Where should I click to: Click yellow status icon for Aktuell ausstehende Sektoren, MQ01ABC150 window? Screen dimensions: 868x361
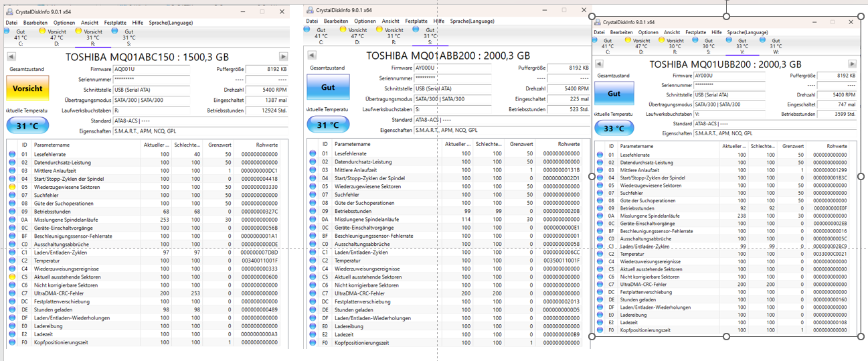(12, 277)
